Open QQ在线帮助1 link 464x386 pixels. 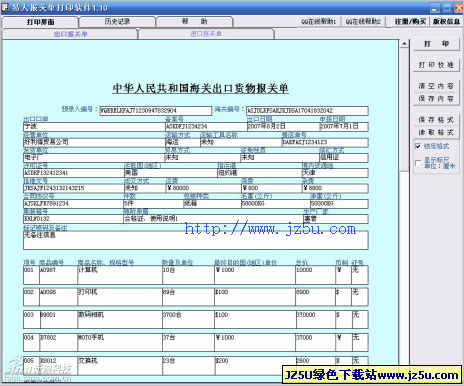tap(318, 22)
